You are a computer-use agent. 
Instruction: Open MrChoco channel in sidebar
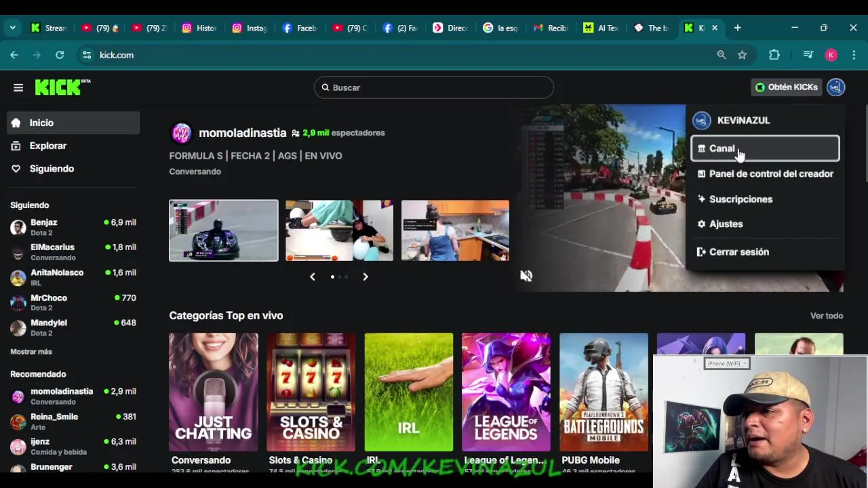pos(73,302)
